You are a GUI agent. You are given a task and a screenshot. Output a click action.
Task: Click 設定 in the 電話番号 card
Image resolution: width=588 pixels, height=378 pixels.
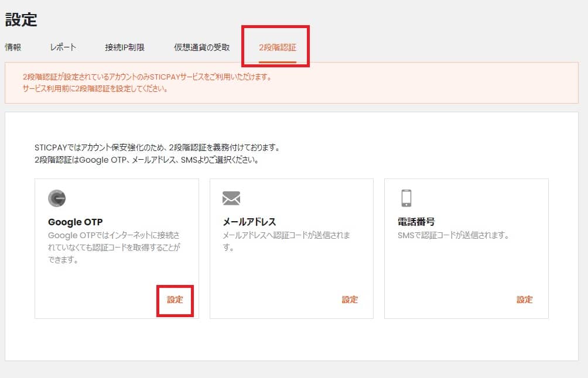tap(525, 300)
